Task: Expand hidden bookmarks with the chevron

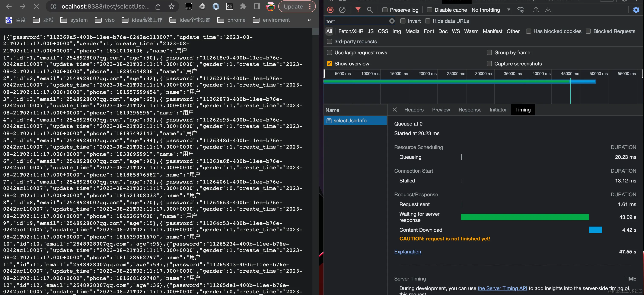Action: point(309,20)
